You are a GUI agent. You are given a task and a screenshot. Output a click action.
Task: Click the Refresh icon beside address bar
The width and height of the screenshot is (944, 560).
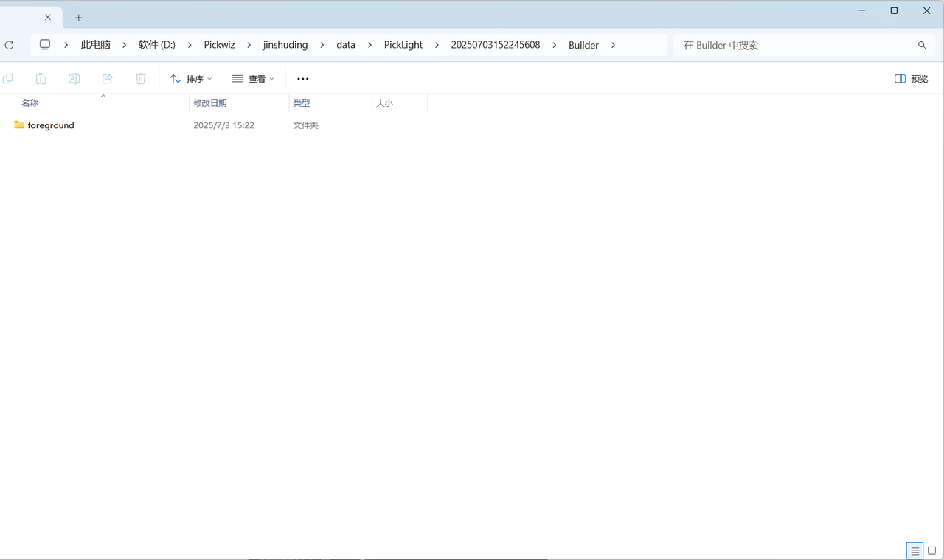[9, 45]
